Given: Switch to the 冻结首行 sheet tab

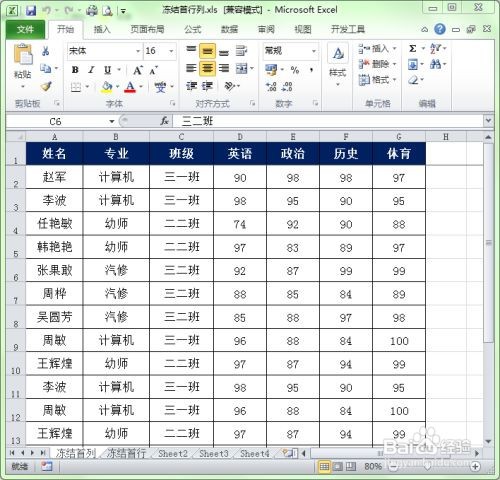Looking at the screenshot, I should (x=126, y=453).
